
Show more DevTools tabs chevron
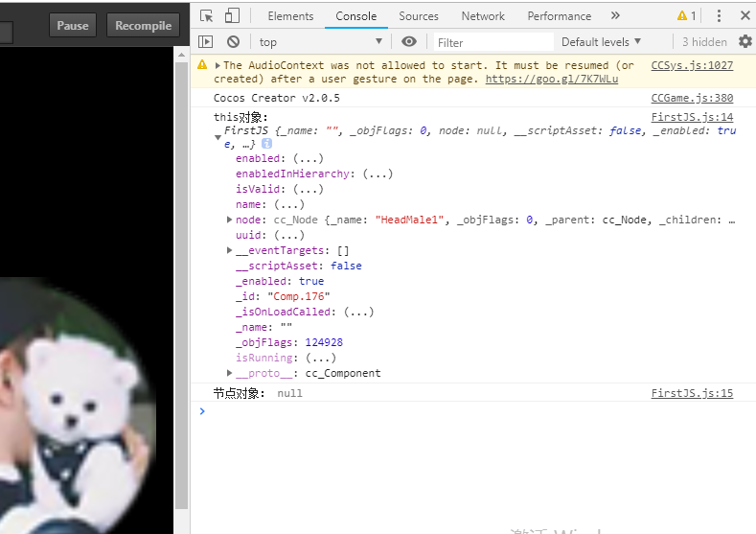click(x=615, y=15)
